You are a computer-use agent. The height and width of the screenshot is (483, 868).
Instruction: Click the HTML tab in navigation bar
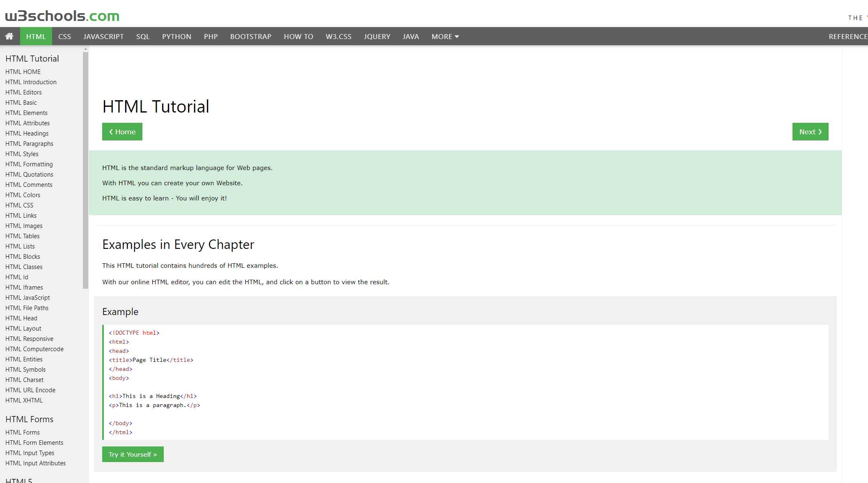pos(35,36)
